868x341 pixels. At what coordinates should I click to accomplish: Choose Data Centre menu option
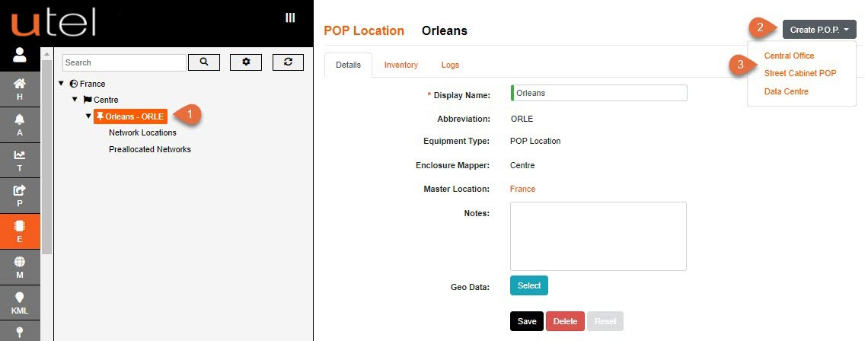point(786,91)
